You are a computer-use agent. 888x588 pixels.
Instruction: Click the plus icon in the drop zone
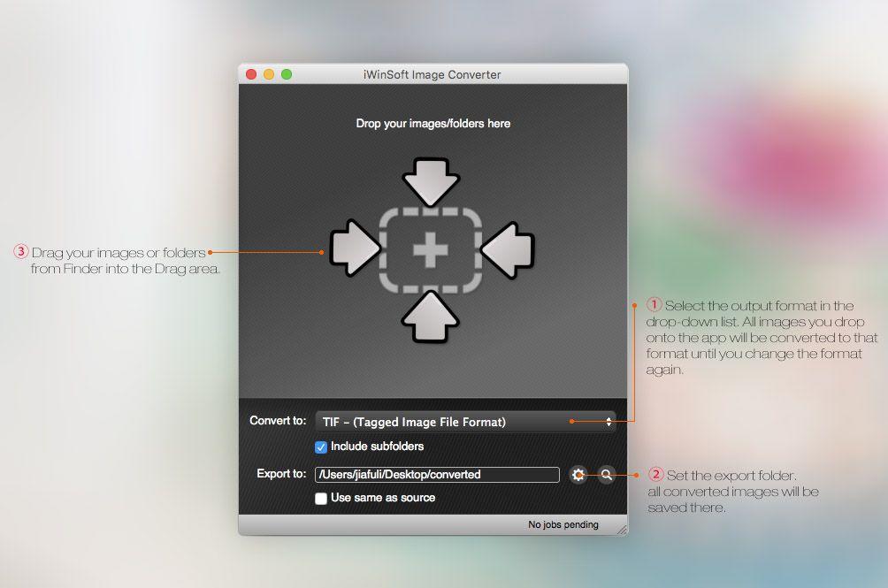(431, 251)
